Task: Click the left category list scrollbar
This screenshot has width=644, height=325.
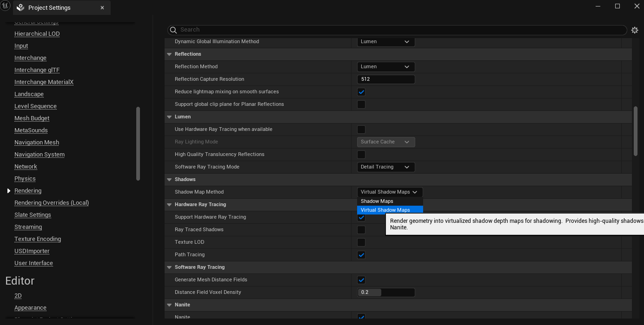Action: point(138,143)
